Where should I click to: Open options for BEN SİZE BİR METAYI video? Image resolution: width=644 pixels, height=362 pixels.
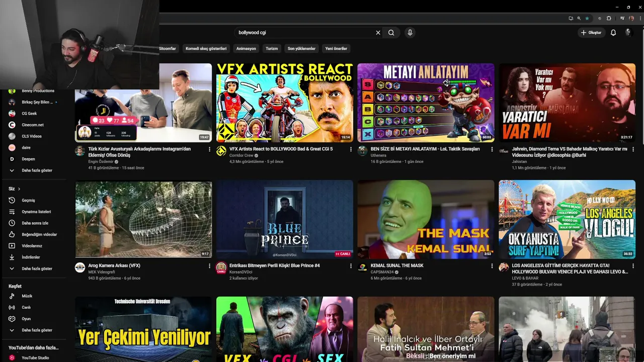(492, 149)
